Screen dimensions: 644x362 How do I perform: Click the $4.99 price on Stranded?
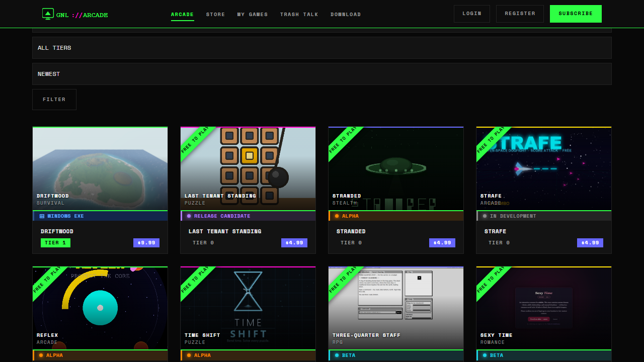(442, 243)
